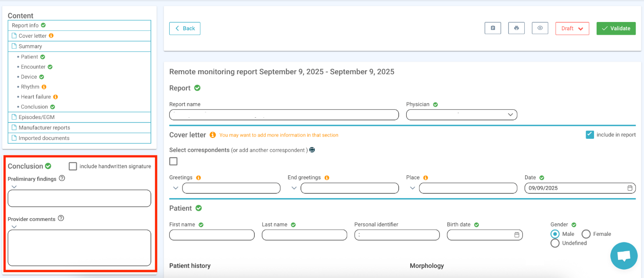Screen dimensions: 644x278
Task: Expand the Greetings chevron dropdown
Action: click(175, 188)
